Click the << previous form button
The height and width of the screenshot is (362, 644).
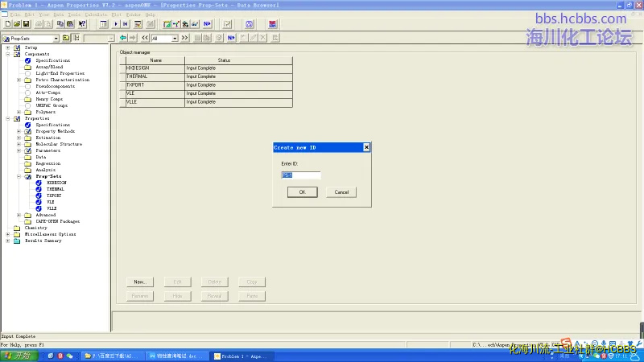coord(145,38)
